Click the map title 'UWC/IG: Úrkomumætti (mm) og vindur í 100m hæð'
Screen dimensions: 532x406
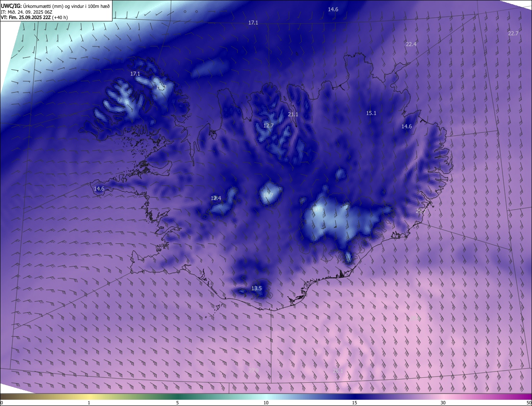55,6
